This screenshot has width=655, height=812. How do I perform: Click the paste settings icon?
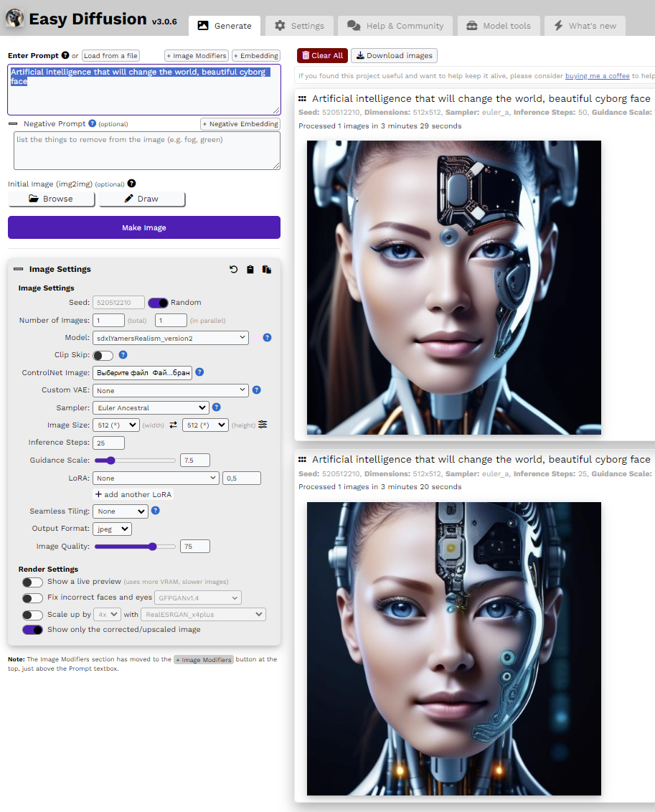[266, 270]
